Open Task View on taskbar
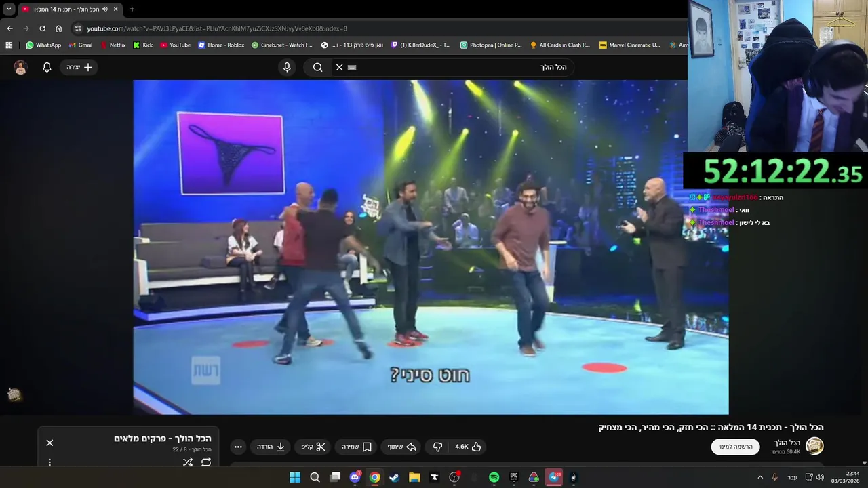This screenshot has width=868, height=488. [x=335, y=477]
